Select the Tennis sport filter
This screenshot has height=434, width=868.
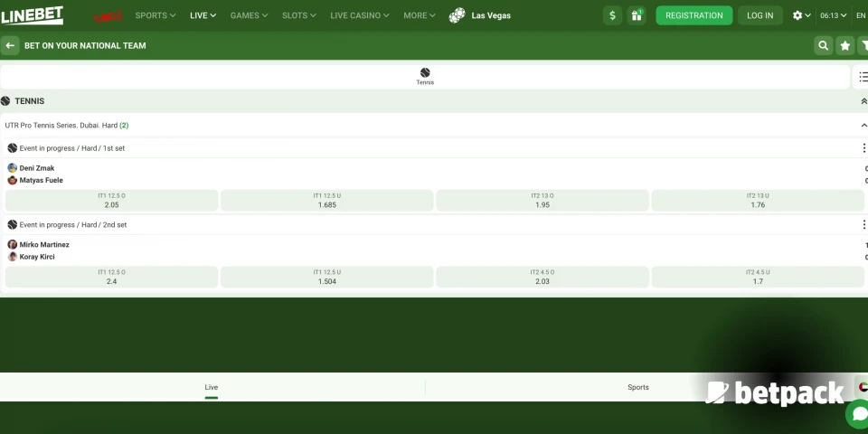[425, 76]
